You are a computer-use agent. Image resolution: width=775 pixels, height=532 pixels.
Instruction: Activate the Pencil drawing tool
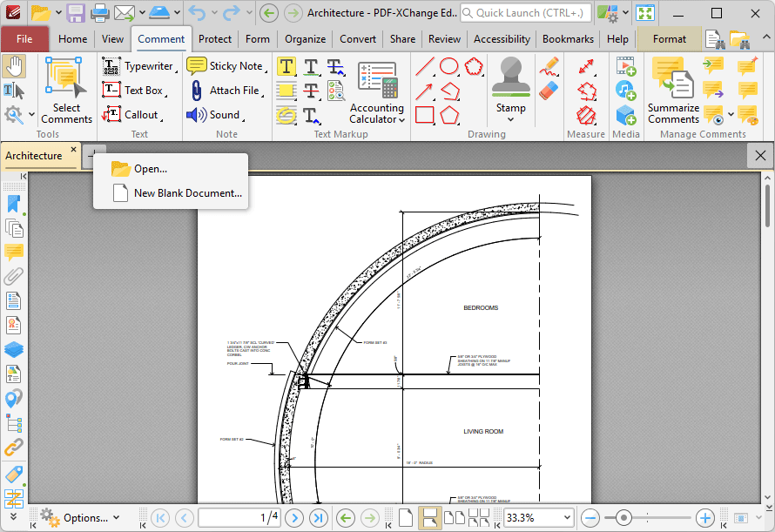549,66
